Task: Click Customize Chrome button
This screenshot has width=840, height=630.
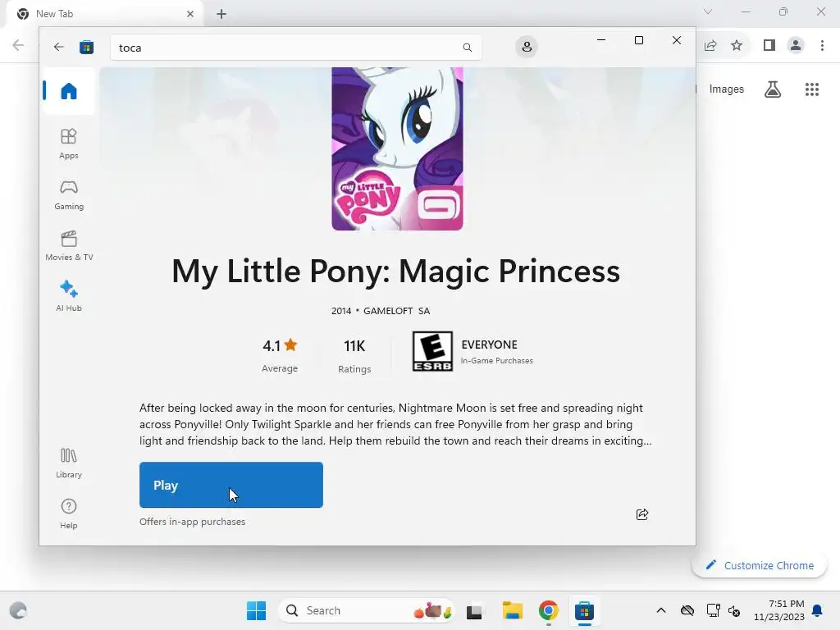Action: 759,565
